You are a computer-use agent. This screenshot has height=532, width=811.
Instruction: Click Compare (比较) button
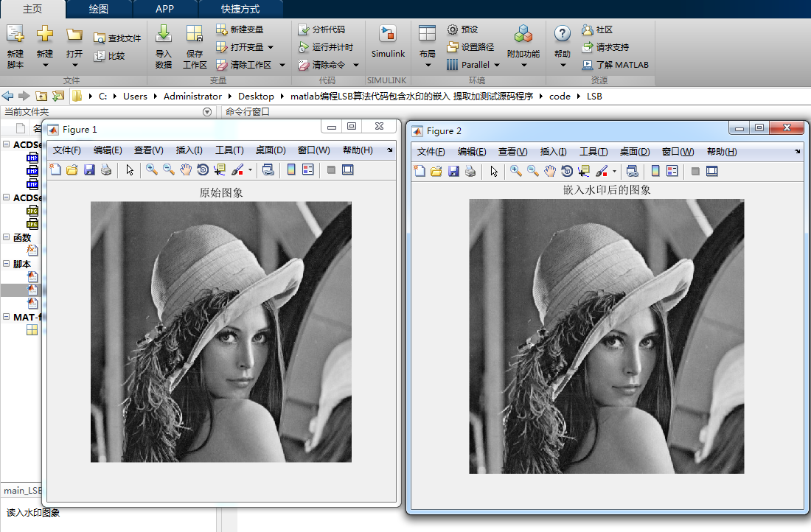tap(110, 56)
